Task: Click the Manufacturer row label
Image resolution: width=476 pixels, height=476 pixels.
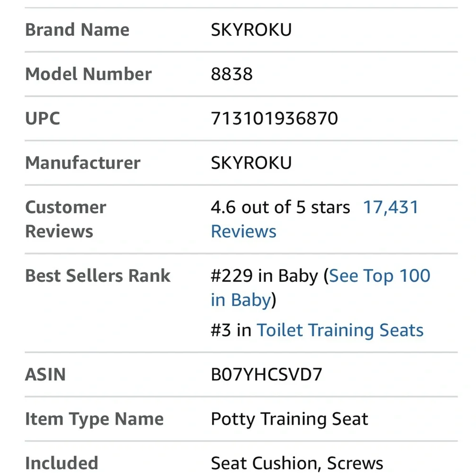Action: (82, 163)
